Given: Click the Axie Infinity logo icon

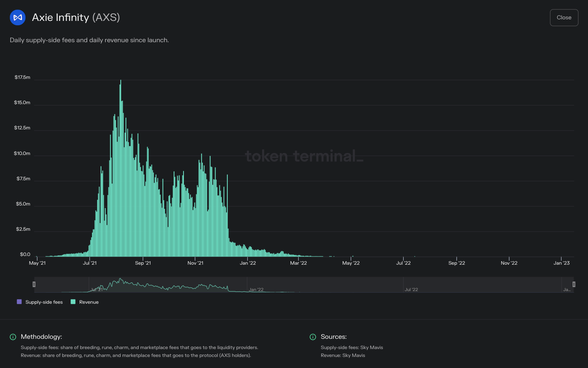Looking at the screenshot, I should [17, 17].
